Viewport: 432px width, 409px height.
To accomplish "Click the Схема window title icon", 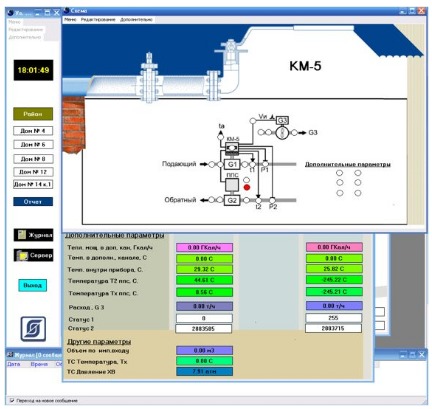I will click(66, 11).
